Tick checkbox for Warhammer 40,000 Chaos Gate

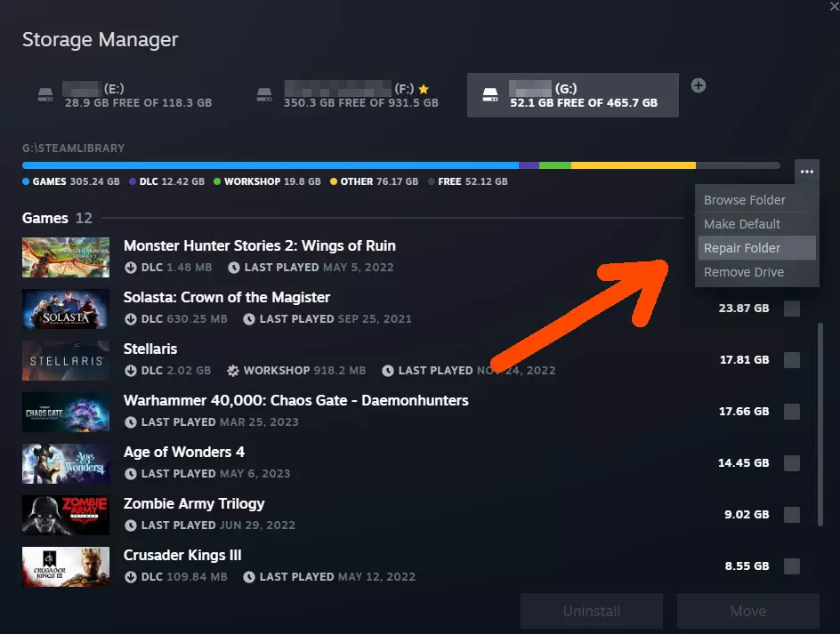point(792,411)
